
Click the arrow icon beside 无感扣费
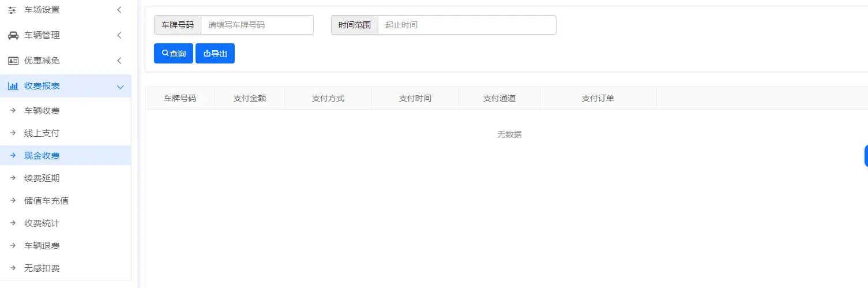click(x=13, y=268)
